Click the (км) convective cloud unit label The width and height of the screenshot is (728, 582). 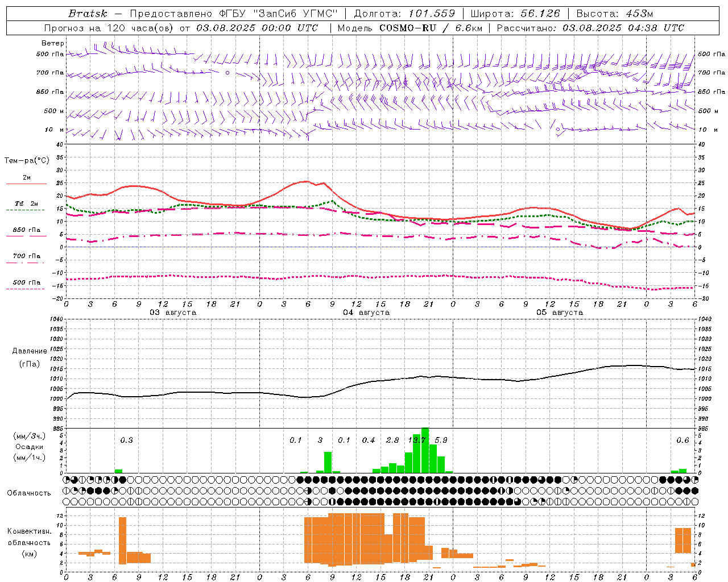(x=29, y=554)
